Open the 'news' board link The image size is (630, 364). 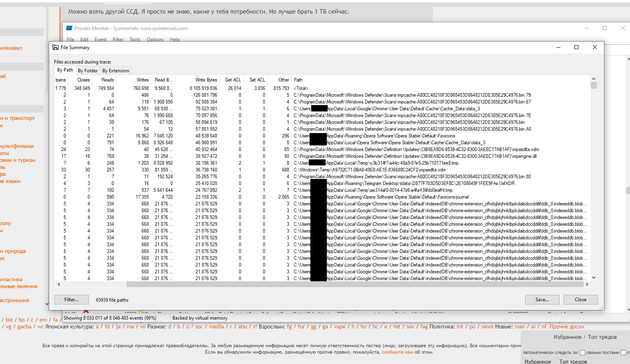pyautogui.click(x=487, y=326)
